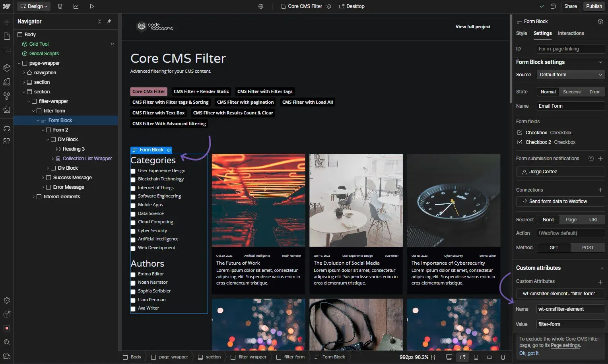The image size is (608, 364).
Task: Open page settings gear next to Core CMS Filter
Action: [x=329, y=6]
